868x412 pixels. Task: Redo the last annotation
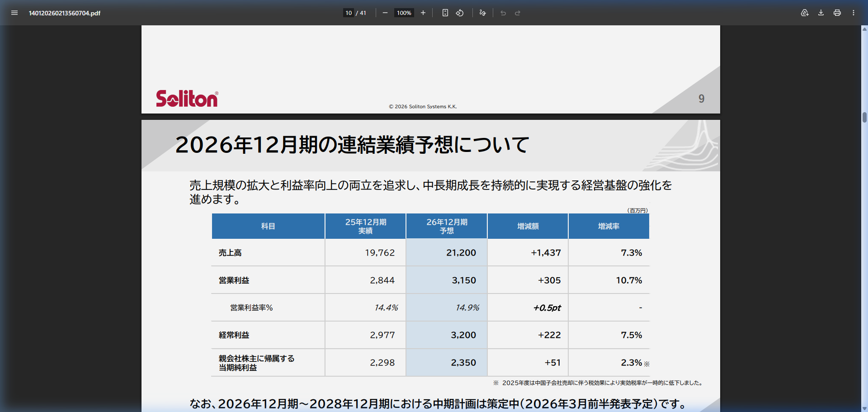pyautogui.click(x=517, y=13)
